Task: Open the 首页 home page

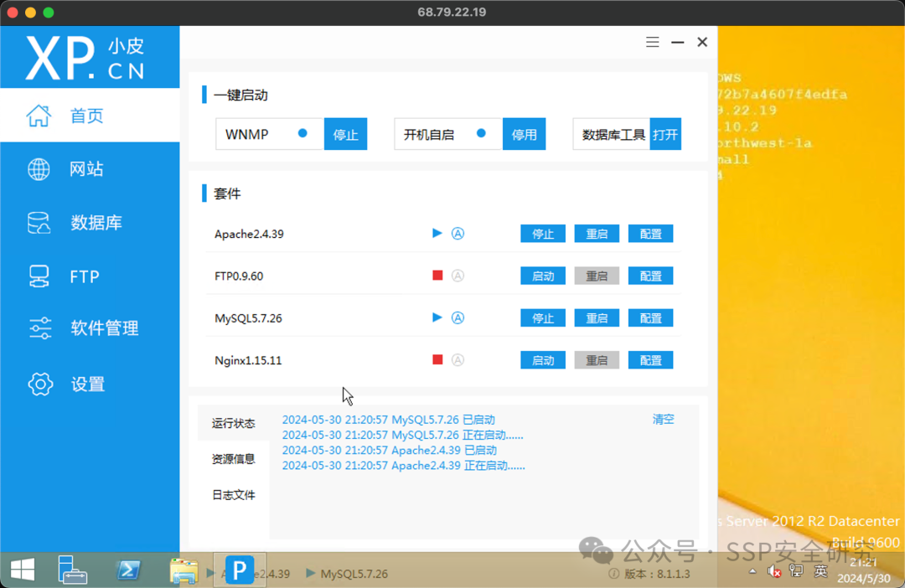Action: (x=90, y=116)
